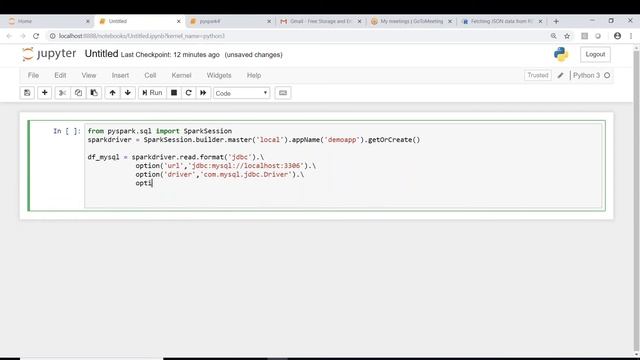The height and width of the screenshot is (360, 640).
Task: Move selected cell down arrow
Action: point(128,93)
